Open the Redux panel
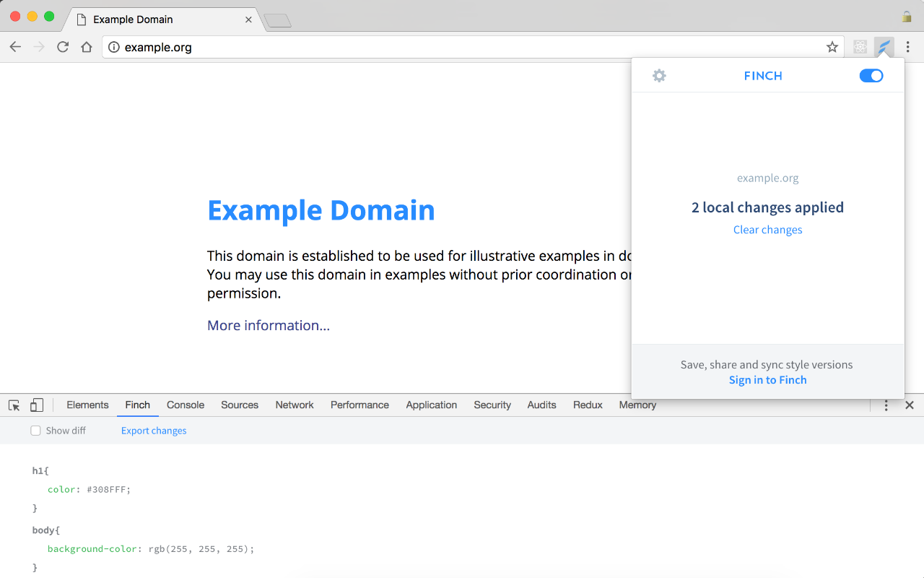924x578 pixels. (588, 405)
